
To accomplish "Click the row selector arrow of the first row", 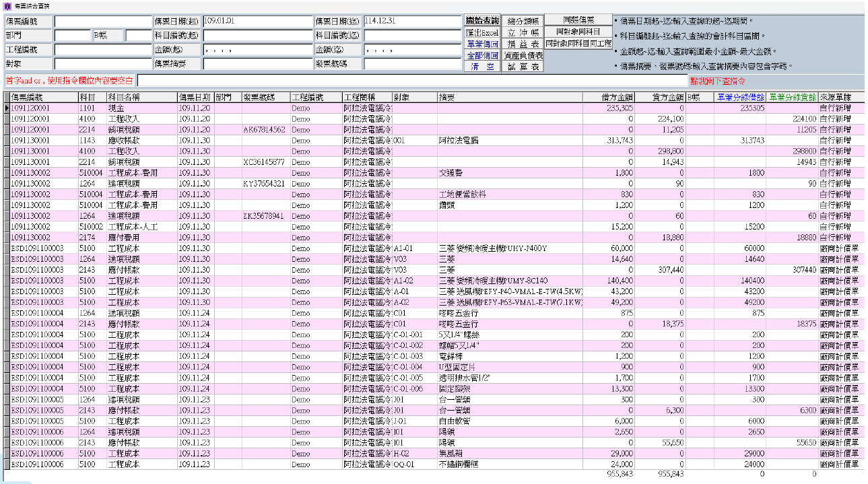I will pyautogui.click(x=7, y=108).
